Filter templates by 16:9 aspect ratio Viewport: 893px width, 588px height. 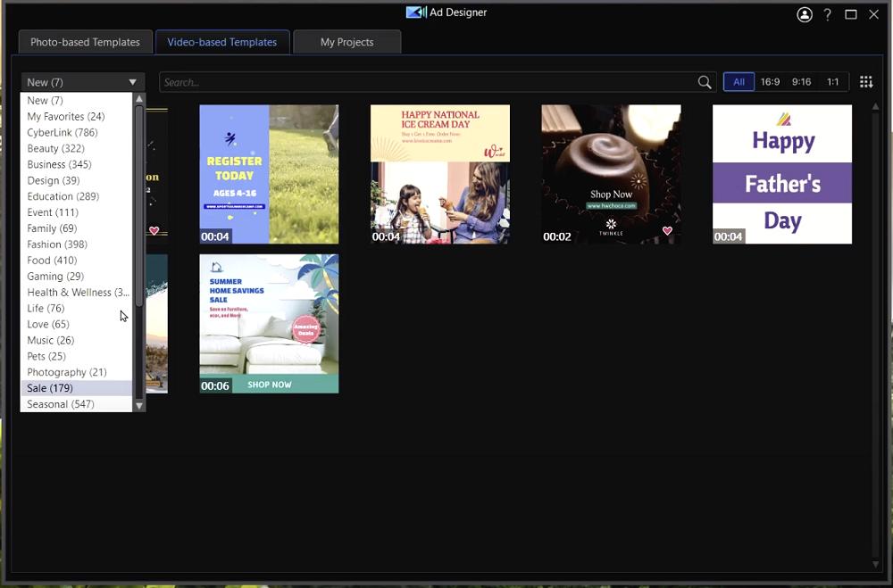[771, 81]
